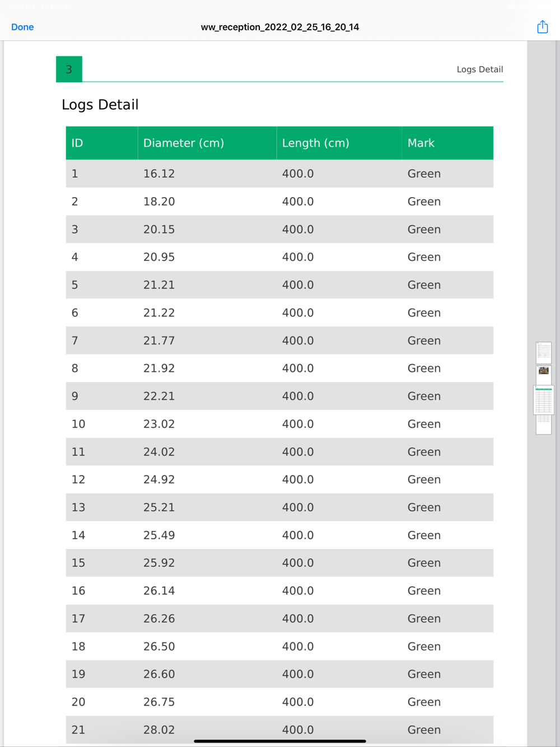This screenshot has width=560, height=747.
Task: Click diameter value 26.60
Action: pyautogui.click(x=159, y=674)
